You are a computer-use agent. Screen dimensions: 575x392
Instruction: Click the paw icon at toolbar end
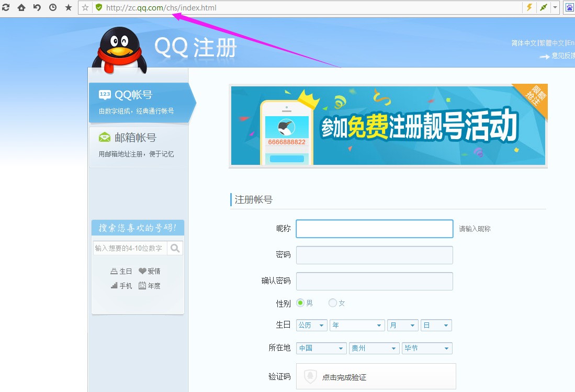coord(570,7)
